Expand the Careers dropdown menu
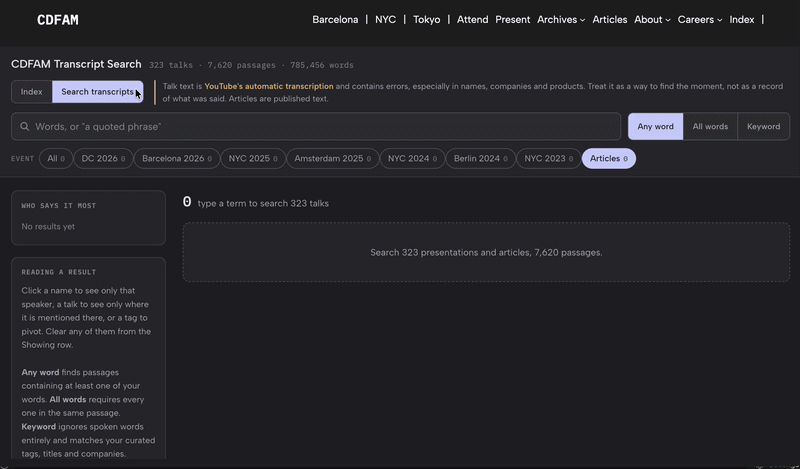The image size is (800, 469). coord(699,20)
